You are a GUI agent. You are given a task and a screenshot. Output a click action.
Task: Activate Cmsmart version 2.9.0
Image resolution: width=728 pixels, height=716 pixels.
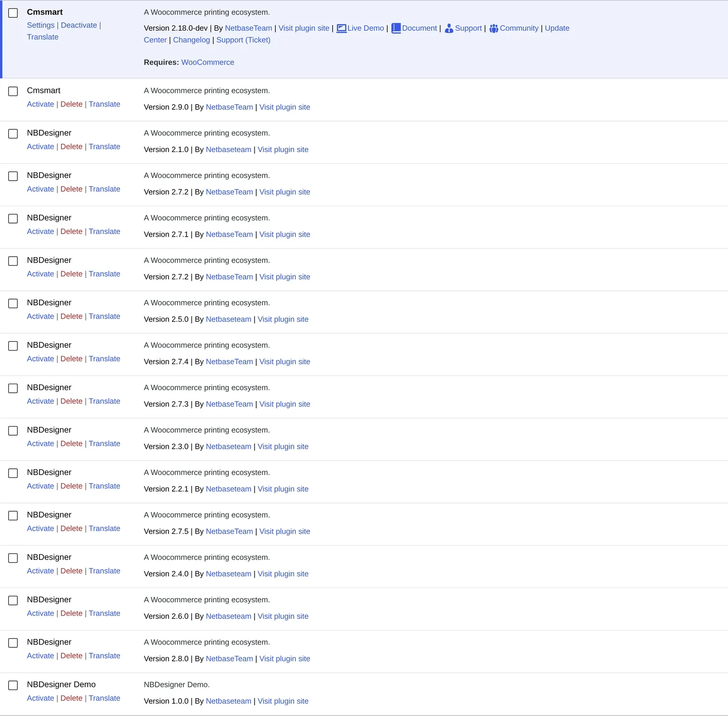click(40, 104)
